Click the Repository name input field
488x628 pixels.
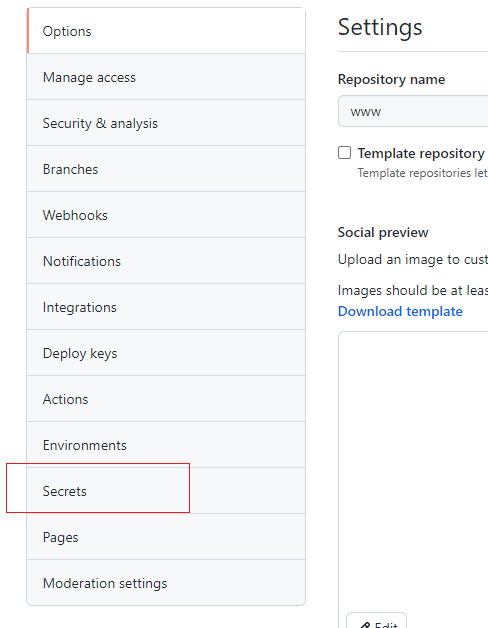tap(413, 111)
